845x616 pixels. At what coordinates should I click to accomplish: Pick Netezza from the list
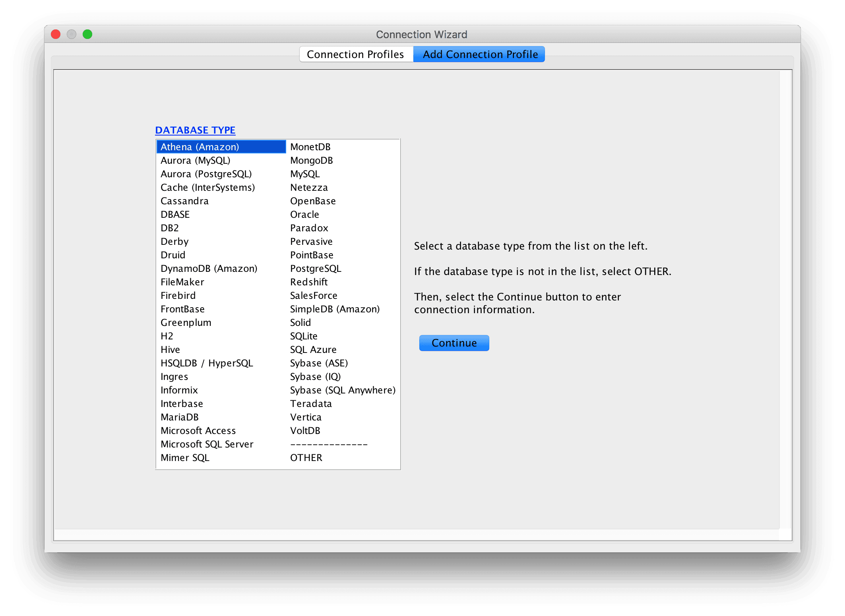343,187
